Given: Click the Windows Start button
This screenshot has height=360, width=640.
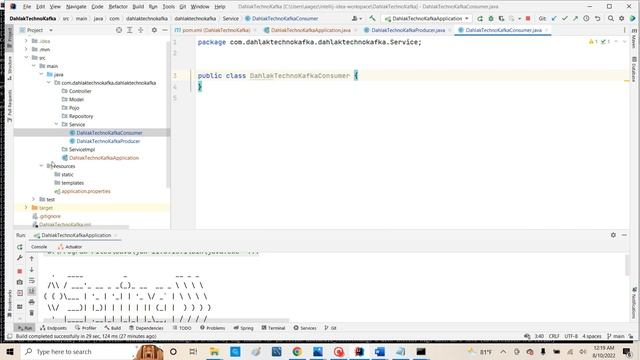Looking at the screenshot, I should [9, 352].
